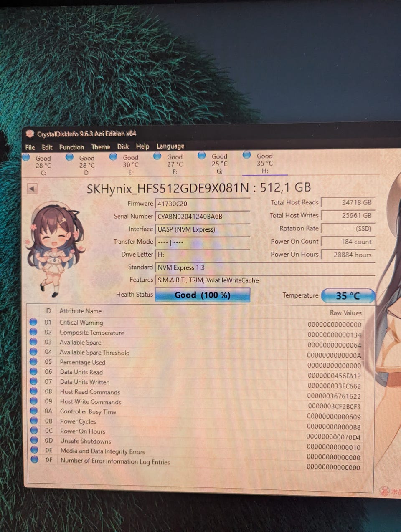Select the Unsafe Shutdowns attribute name
The image size is (401, 532).
click(86, 441)
